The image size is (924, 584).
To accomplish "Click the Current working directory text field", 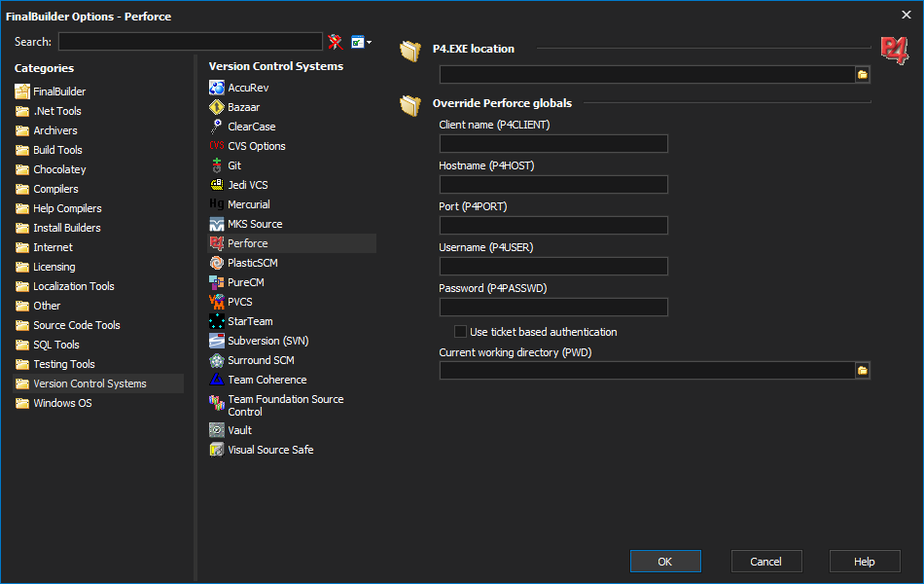I will coord(647,371).
